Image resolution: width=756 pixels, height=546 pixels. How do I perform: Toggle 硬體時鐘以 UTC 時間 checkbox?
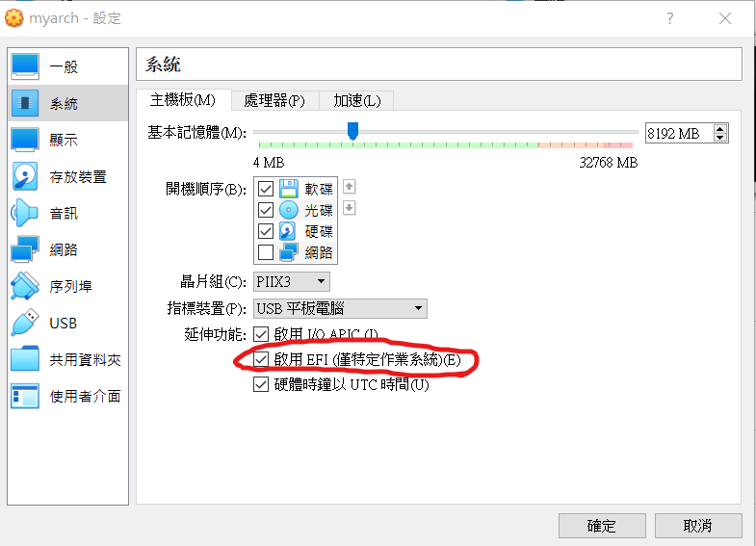pos(261,384)
